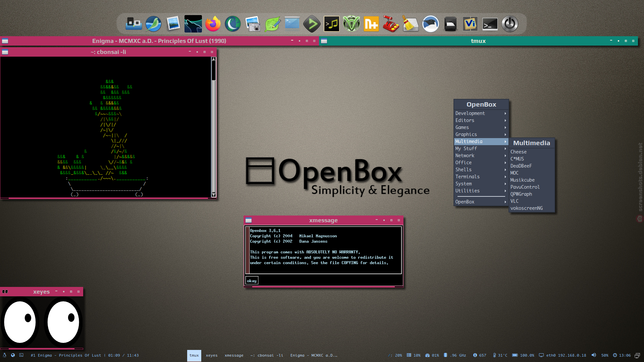Click the volume speaker icon in tray
The height and width of the screenshot is (362, 644).
[x=594, y=355]
